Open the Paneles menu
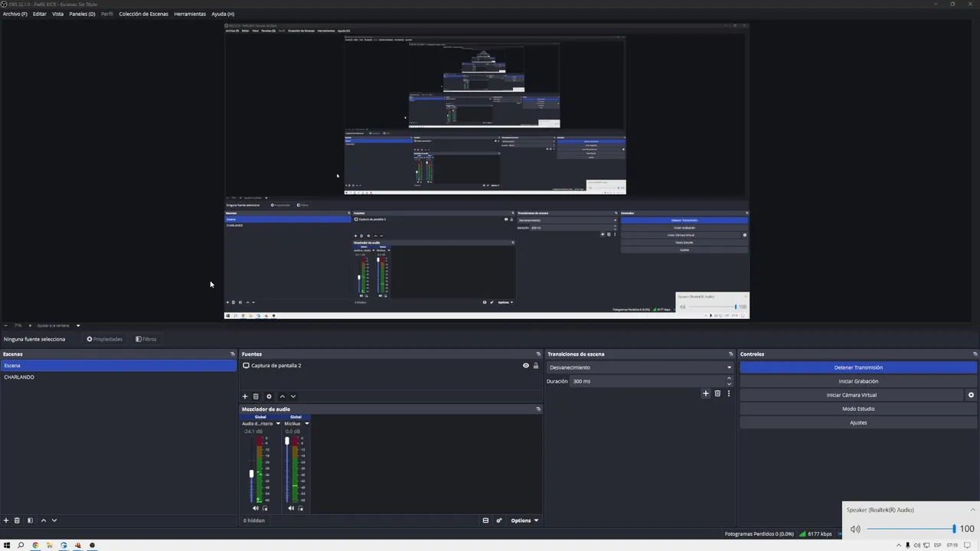Viewport: 980px width, 551px height. (x=82, y=14)
